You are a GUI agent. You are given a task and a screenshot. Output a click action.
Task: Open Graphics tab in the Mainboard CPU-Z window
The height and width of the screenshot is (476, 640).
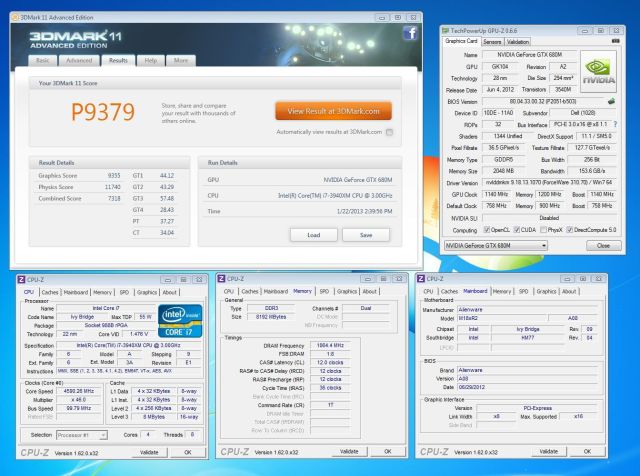546,291
